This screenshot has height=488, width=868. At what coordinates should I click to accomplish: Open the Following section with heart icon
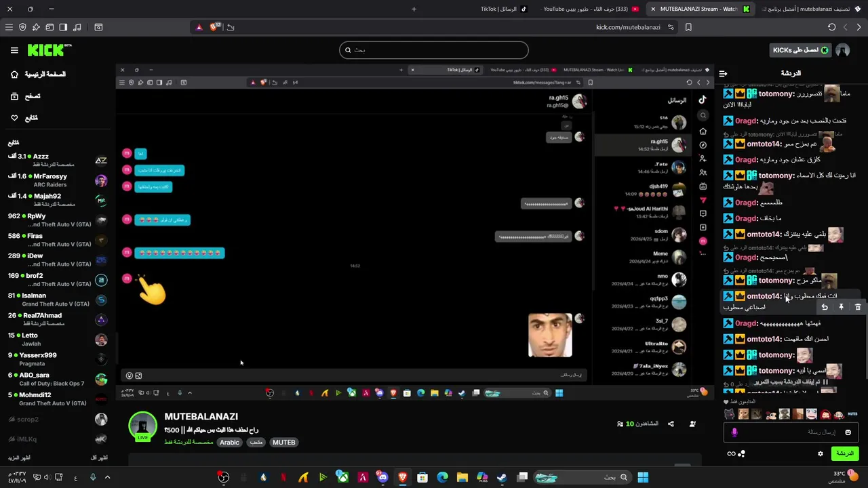24,118
